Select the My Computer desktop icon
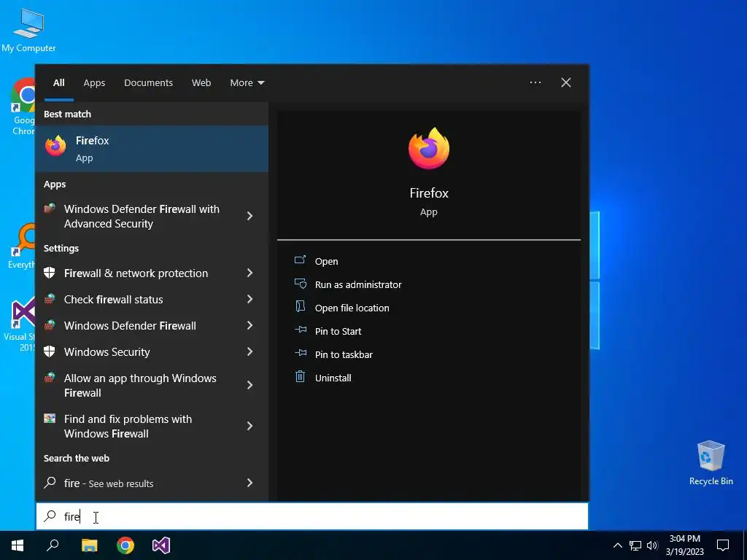The image size is (747, 560). 28,29
